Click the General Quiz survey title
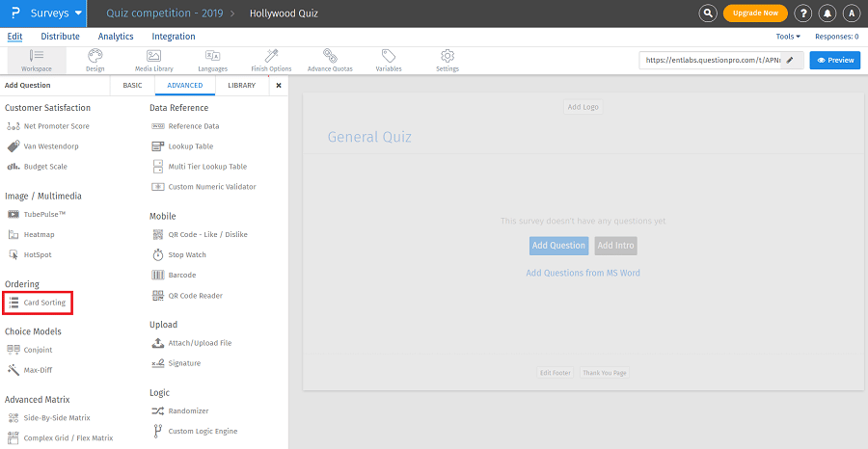This screenshot has width=868, height=449. point(369,137)
